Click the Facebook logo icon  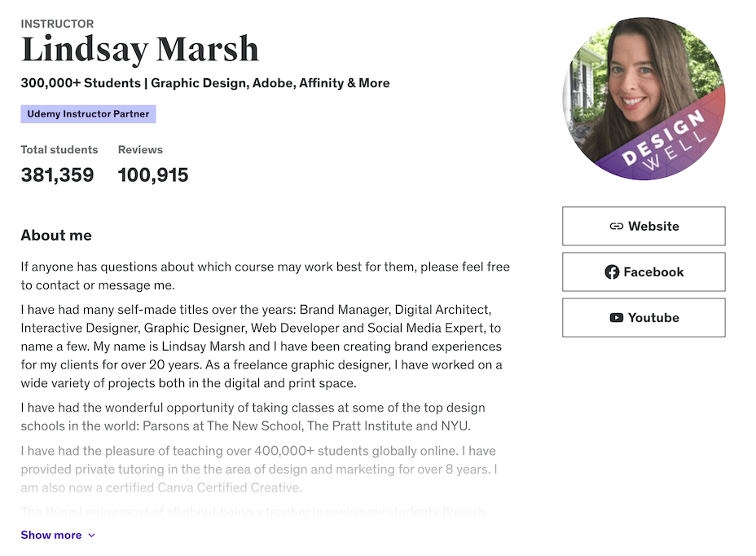pos(612,272)
